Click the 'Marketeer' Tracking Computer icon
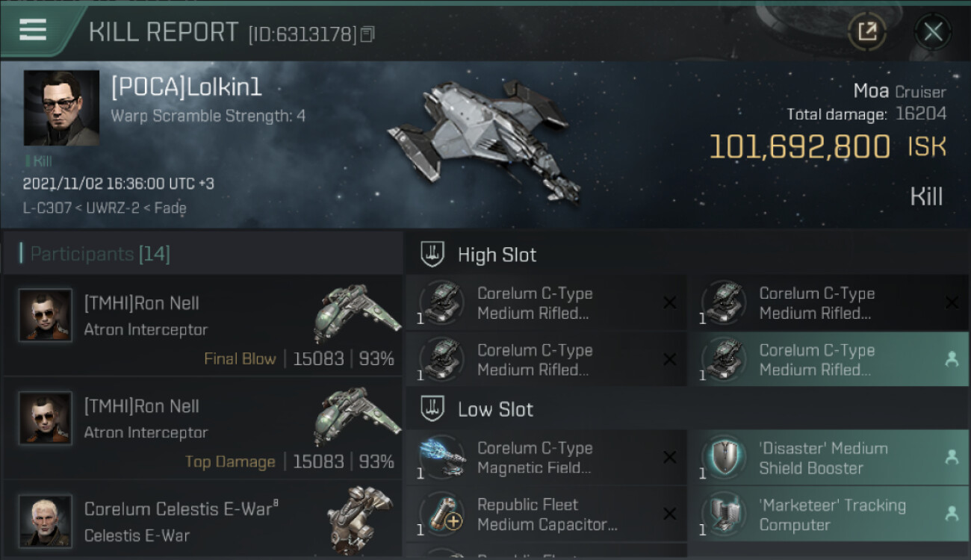The image size is (971, 560). (x=724, y=514)
